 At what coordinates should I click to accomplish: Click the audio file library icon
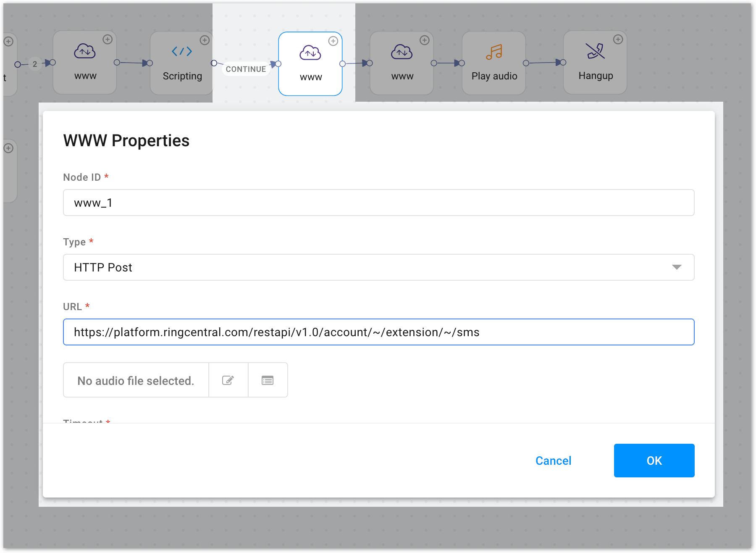268,380
